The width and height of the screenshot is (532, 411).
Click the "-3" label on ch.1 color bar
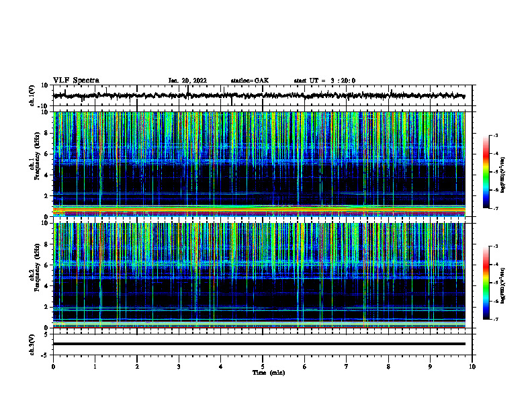point(495,135)
